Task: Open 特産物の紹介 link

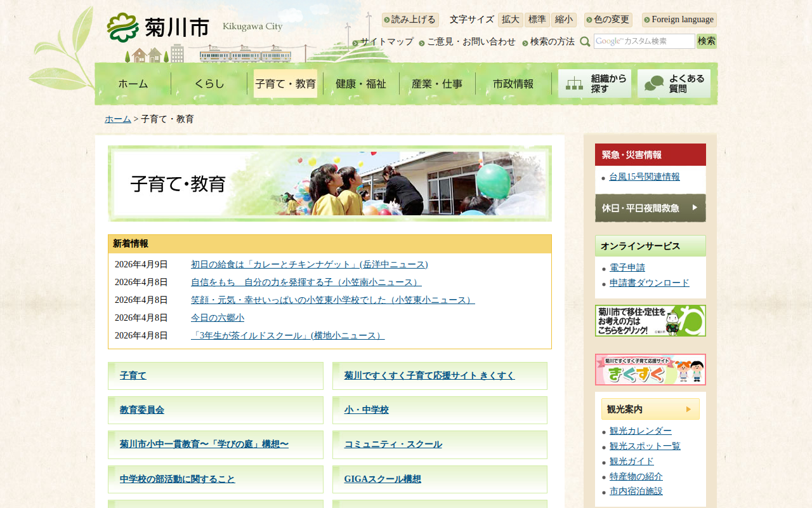Action: (x=636, y=477)
